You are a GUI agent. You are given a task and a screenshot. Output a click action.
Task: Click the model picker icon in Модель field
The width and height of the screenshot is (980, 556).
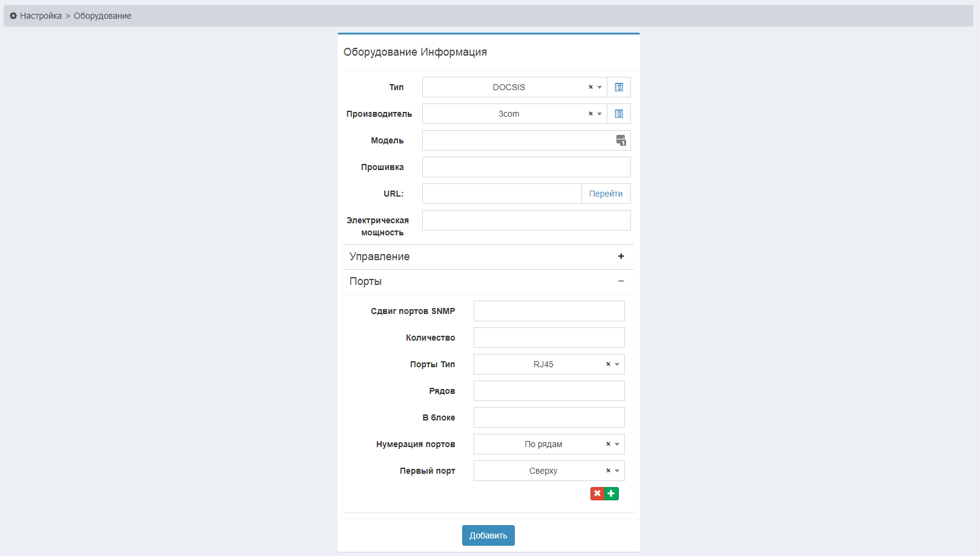(621, 140)
